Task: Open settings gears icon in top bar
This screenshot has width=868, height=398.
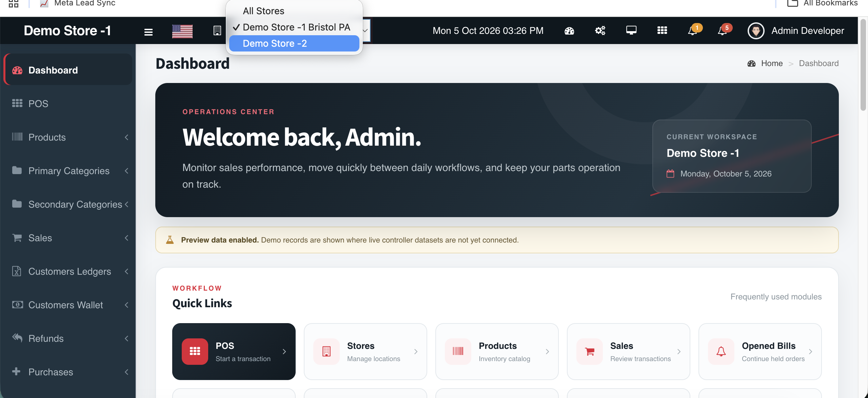Action: coord(600,31)
